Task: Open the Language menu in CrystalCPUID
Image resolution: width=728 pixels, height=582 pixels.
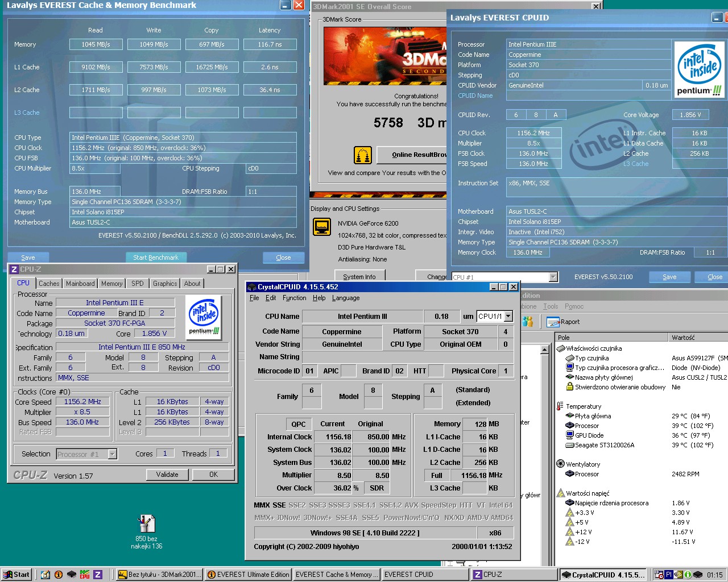Action: tap(346, 298)
